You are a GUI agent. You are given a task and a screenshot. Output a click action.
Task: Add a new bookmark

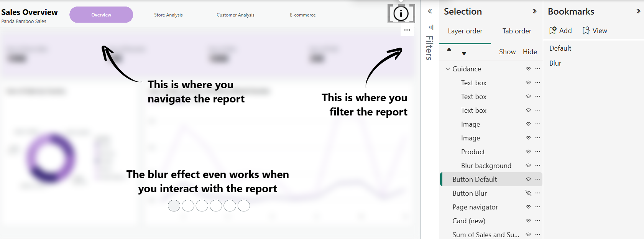[560, 31]
